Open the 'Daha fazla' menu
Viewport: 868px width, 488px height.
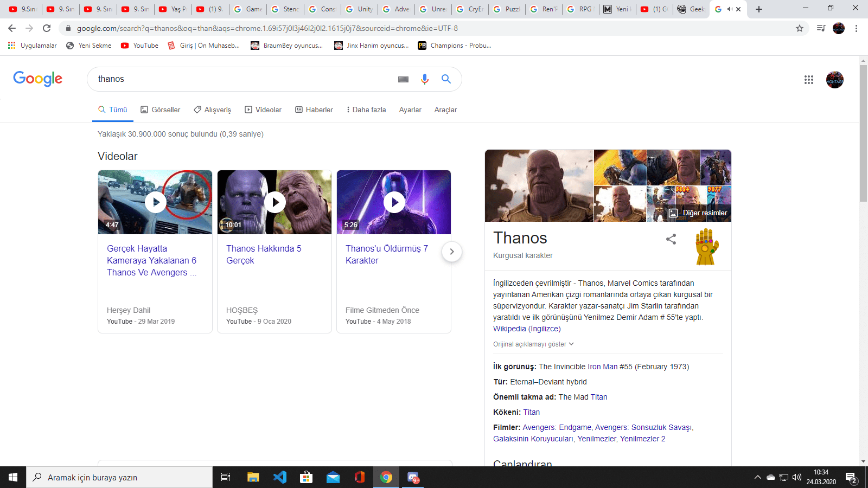click(x=366, y=110)
